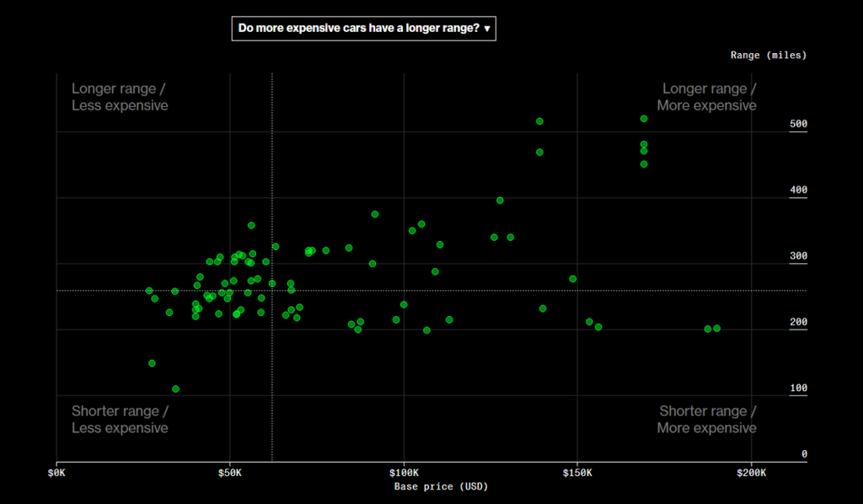Select the 'Range (miles)' axis title
The height and width of the screenshot is (504, 863).
tap(767, 55)
